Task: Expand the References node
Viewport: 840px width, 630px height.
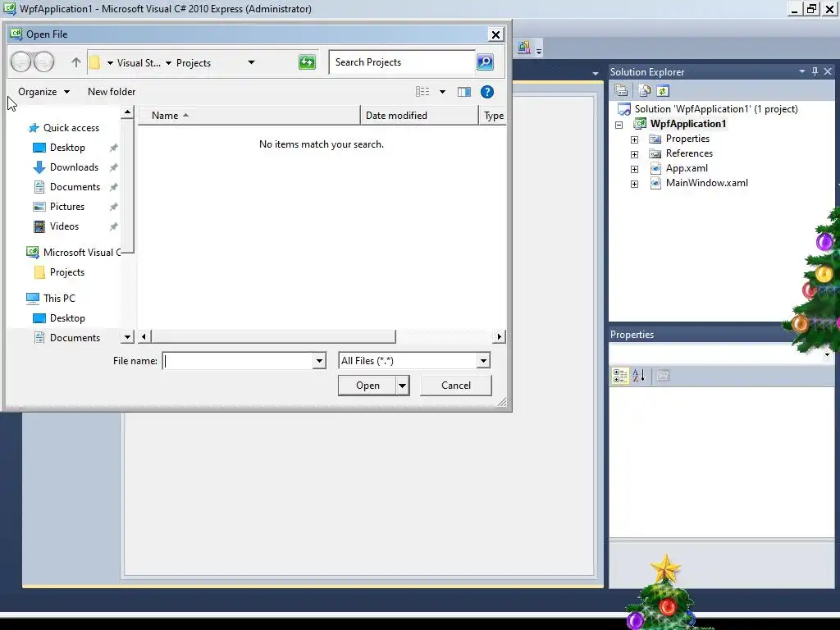Action: coord(634,154)
